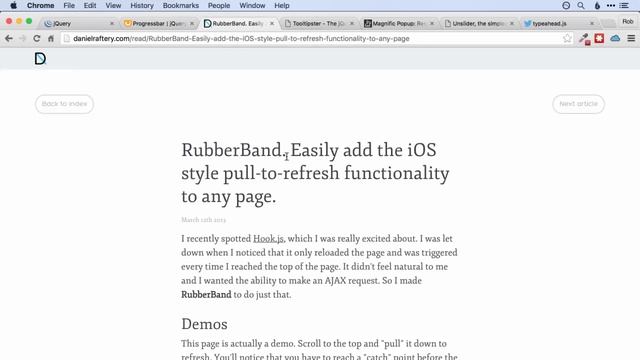640x360 pixels.
Task: Click the Demos heading
Action: [x=204, y=324]
